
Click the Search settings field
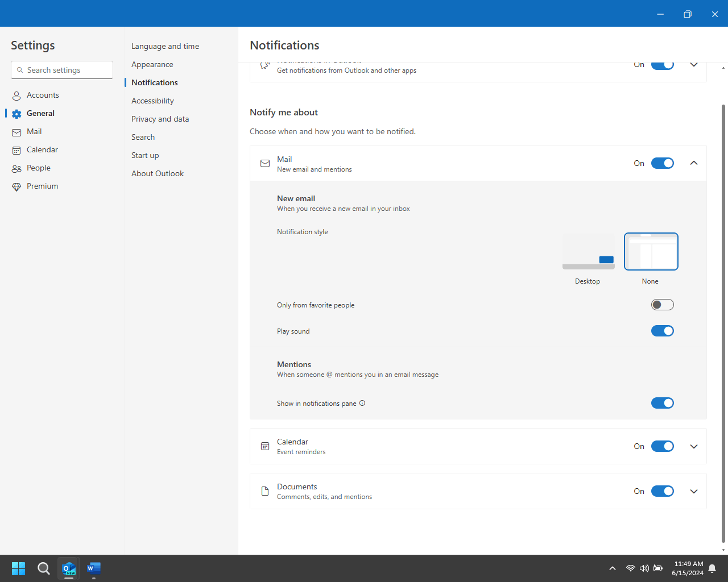pos(61,69)
